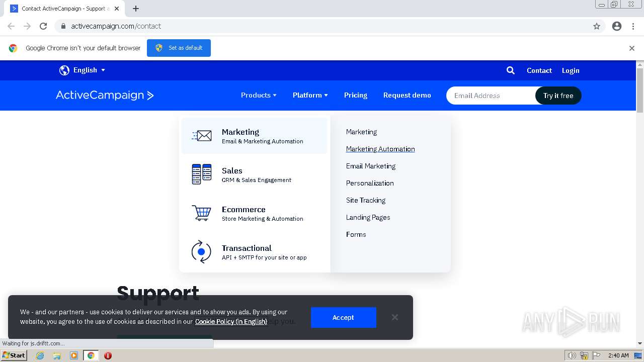Select Sales CRM & Sales Engagement
This screenshot has width=644, height=362.
254,174
